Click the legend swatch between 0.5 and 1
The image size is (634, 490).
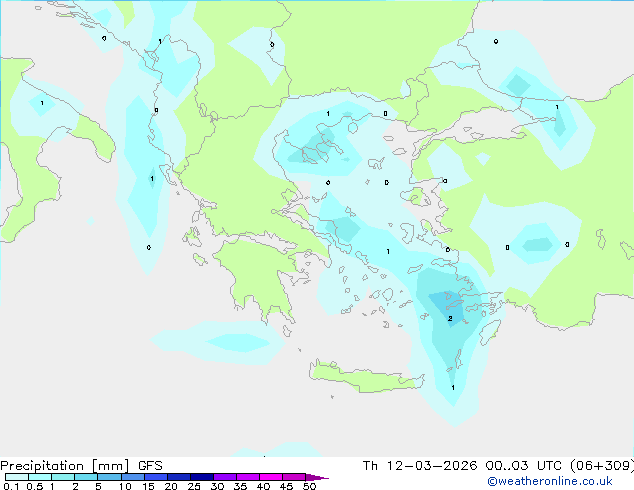[40, 477]
